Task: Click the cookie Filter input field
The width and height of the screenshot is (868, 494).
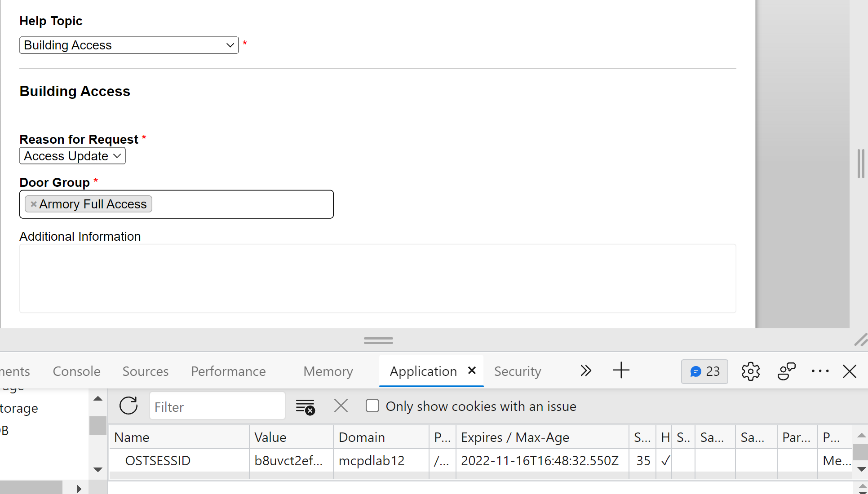Action: coord(217,407)
